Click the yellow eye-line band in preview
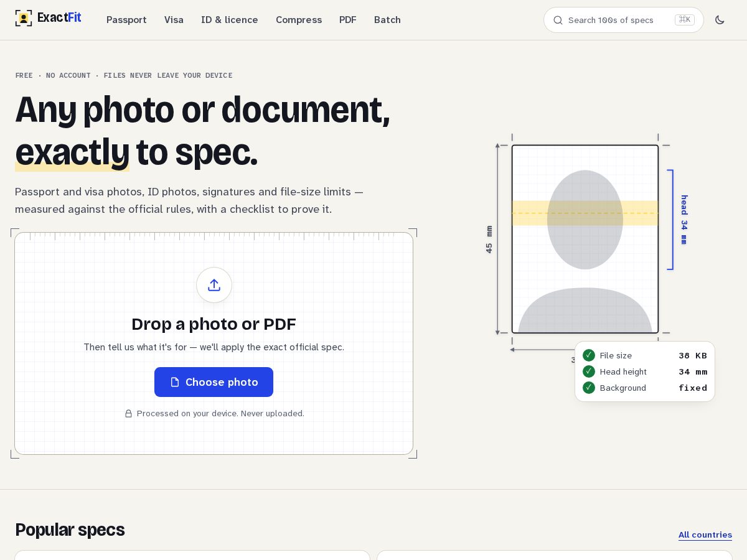Image resolution: width=747 pixels, height=560 pixels. [x=585, y=213]
